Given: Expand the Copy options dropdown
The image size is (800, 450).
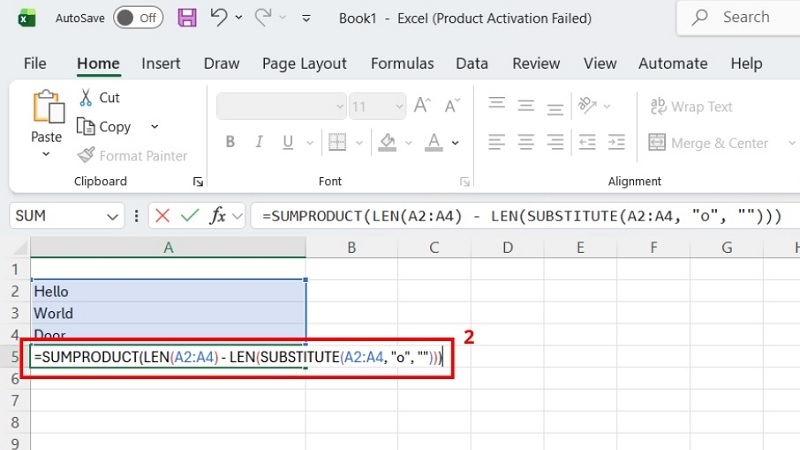Looking at the screenshot, I should (x=155, y=127).
